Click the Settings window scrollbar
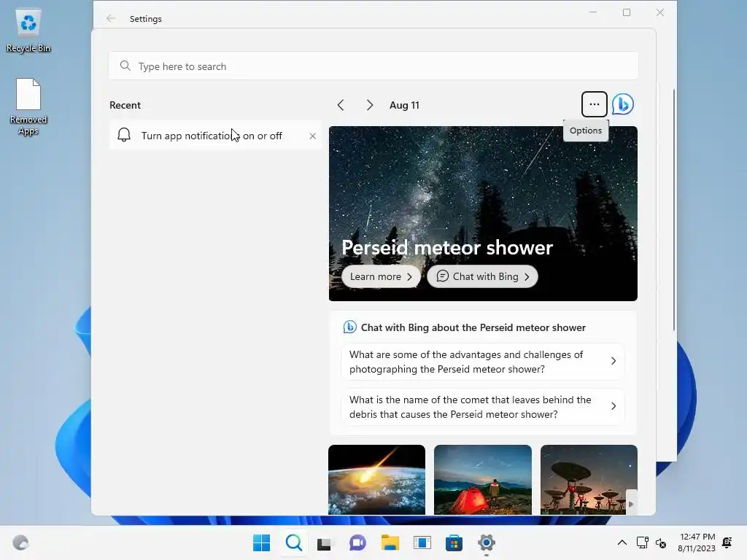The width and height of the screenshot is (747, 560). [674, 209]
